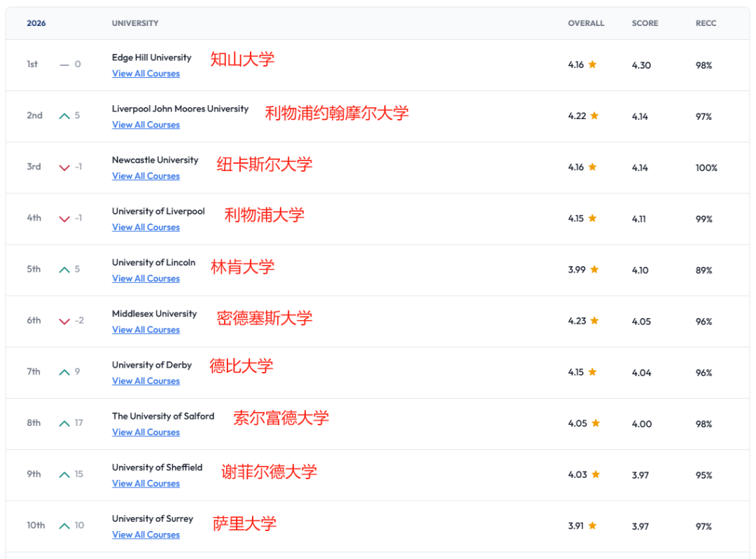Click the up arrow in the 7th rank row
Screen dimensions: 756x559
(x=64, y=372)
